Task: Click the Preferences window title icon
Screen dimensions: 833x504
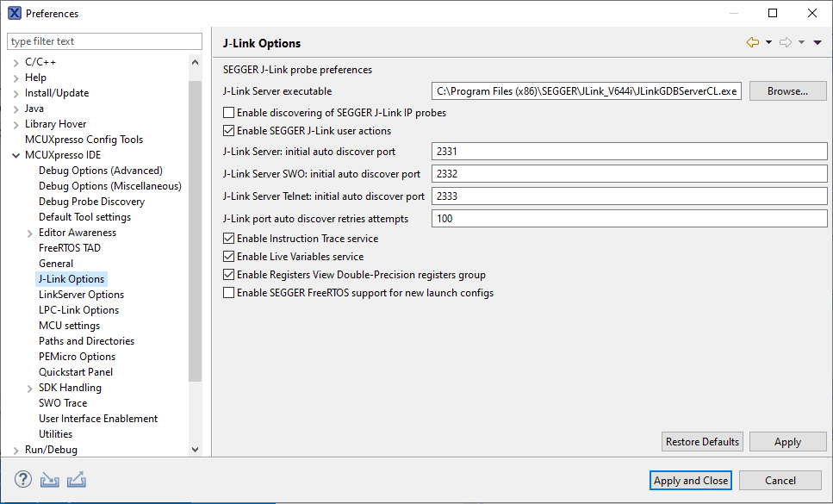Action: pos(14,13)
